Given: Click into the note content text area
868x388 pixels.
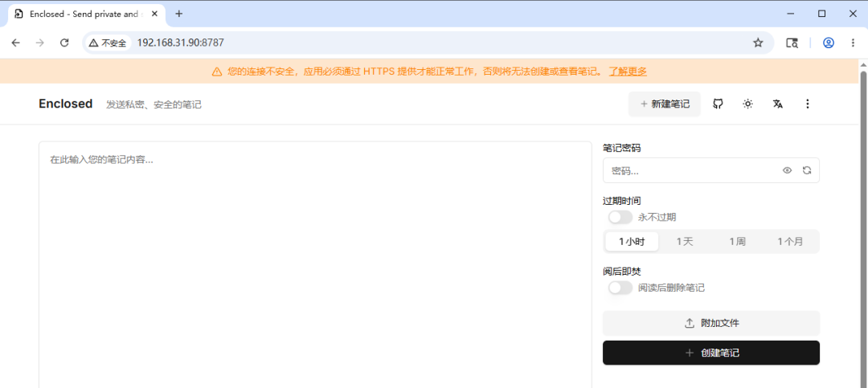Looking at the screenshot, I should (315, 264).
